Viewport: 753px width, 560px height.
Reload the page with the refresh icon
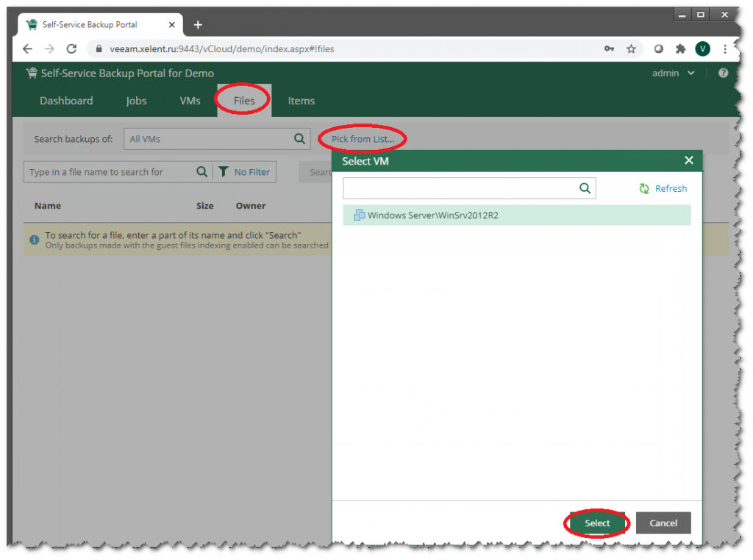click(x=71, y=49)
